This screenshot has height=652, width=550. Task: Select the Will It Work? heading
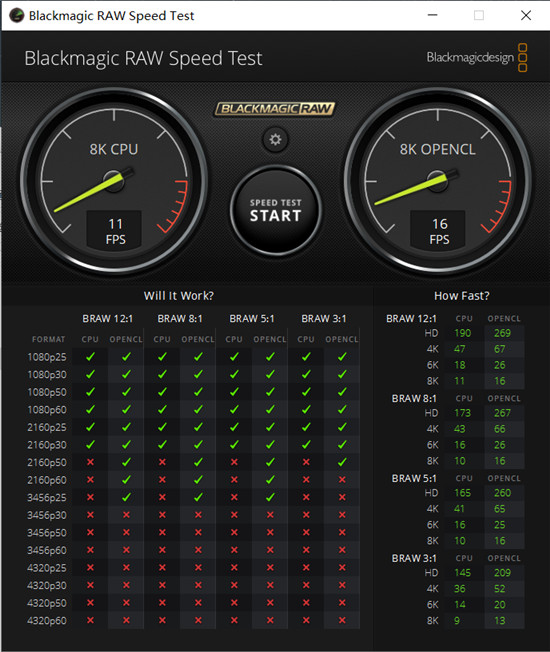[x=179, y=296]
